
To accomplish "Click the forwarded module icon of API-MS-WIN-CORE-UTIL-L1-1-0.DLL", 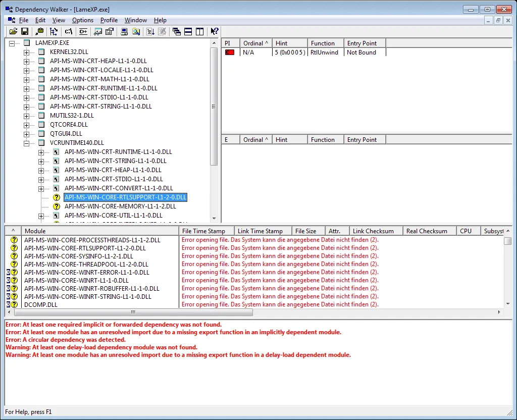I will [57, 216].
